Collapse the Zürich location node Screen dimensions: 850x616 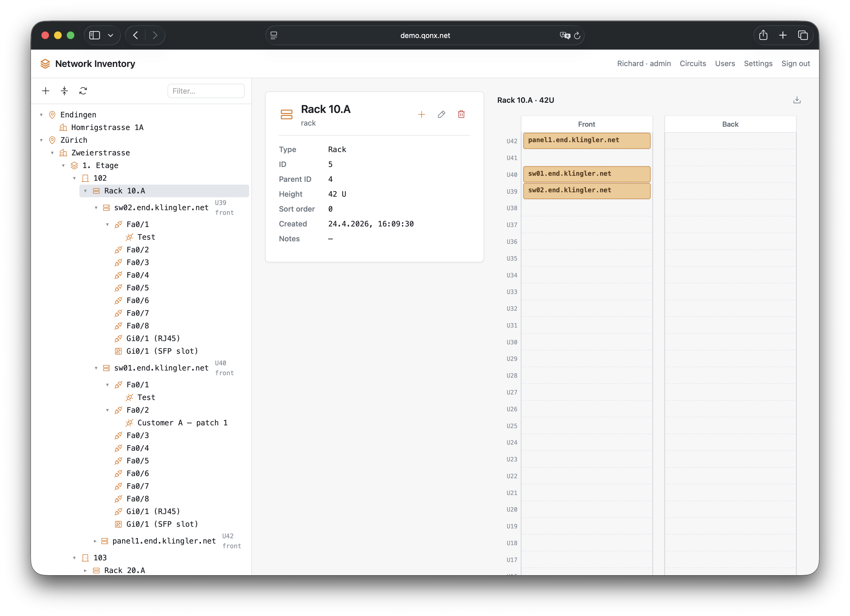pyautogui.click(x=42, y=140)
